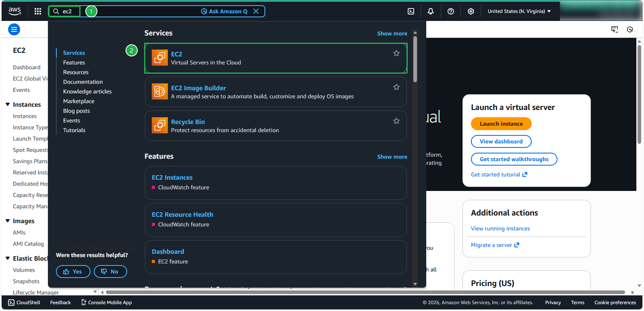Viewport: 644px width, 311px height.
Task: Select Events filter in search panel
Action: point(72,120)
